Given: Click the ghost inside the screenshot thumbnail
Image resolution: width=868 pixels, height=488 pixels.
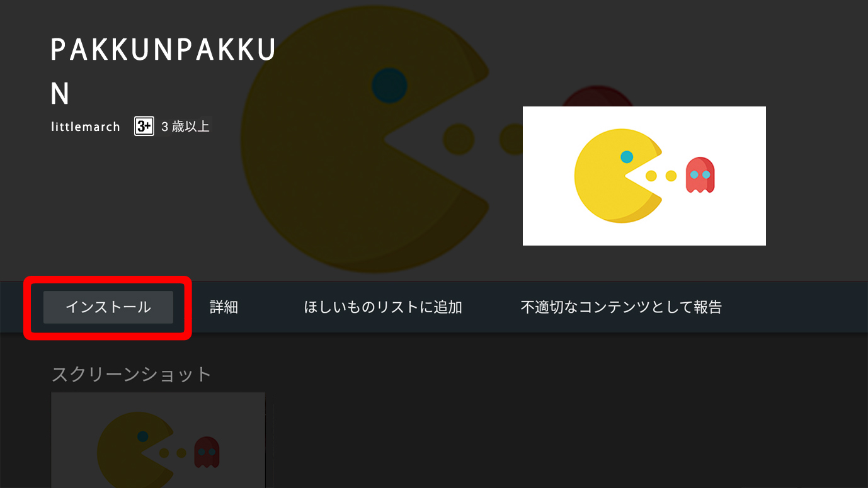Looking at the screenshot, I should coord(207,452).
